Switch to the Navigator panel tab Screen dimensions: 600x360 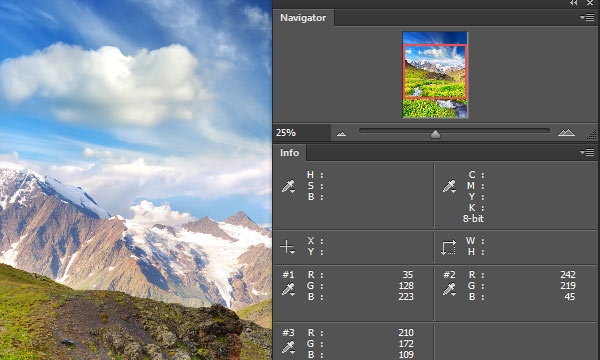click(303, 18)
